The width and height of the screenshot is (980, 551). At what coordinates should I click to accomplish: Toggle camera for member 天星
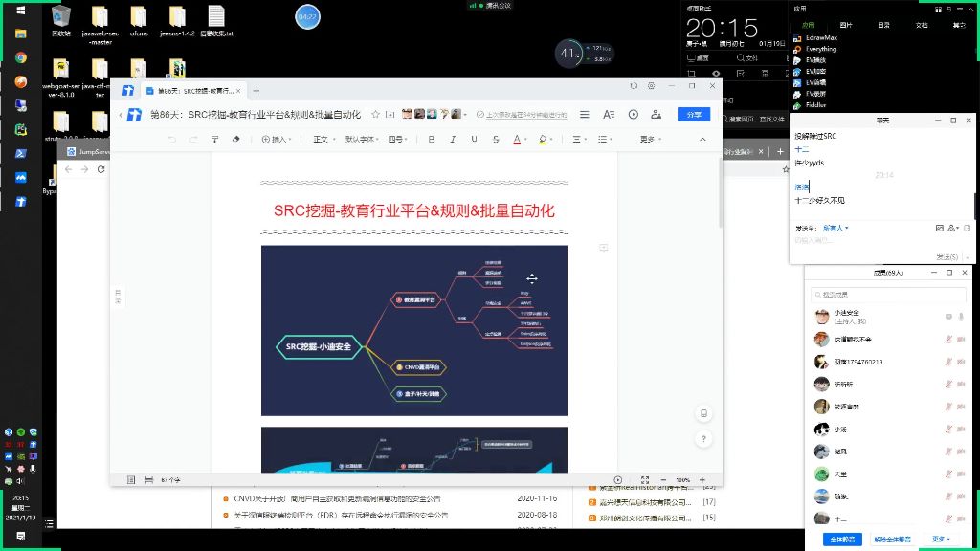click(961, 474)
